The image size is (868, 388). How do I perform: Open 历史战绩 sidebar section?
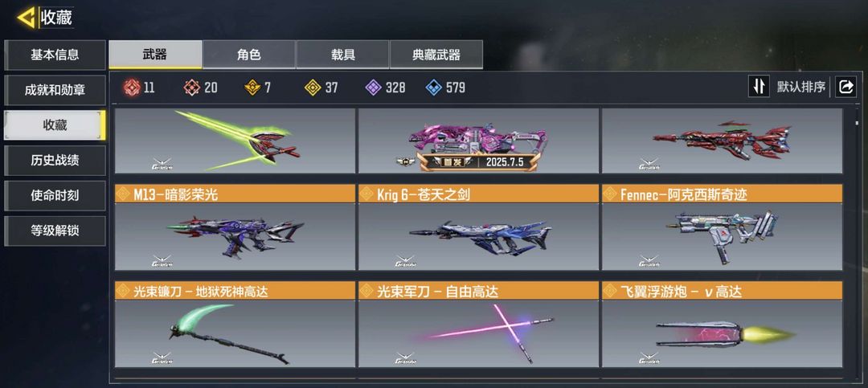pyautogui.click(x=55, y=161)
